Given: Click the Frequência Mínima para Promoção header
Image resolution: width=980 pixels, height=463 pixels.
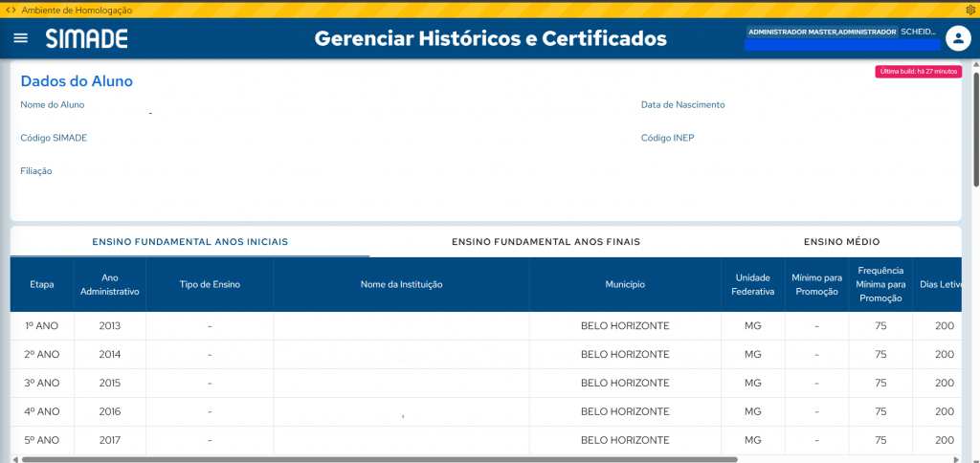Looking at the screenshot, I should [x=880, y=284].
